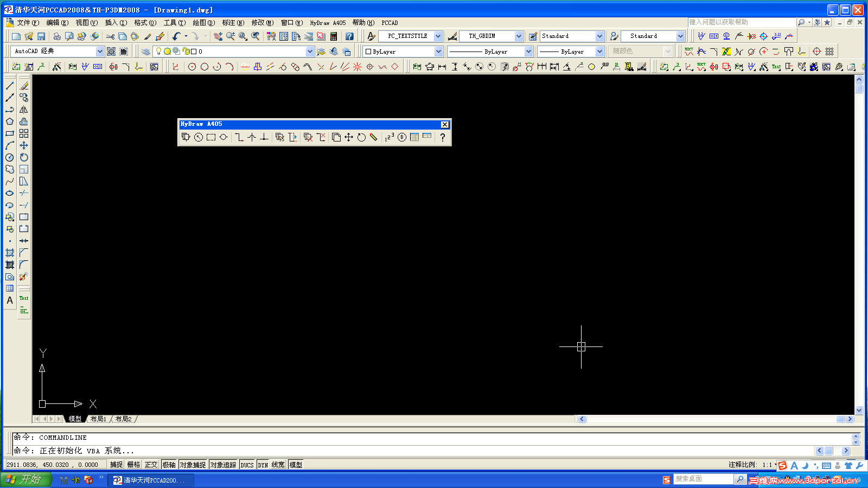Image resolution: width=868 pixels, height=488 pixels.
Task: Open the 绘图(D) menu
Action: (204, 23)
